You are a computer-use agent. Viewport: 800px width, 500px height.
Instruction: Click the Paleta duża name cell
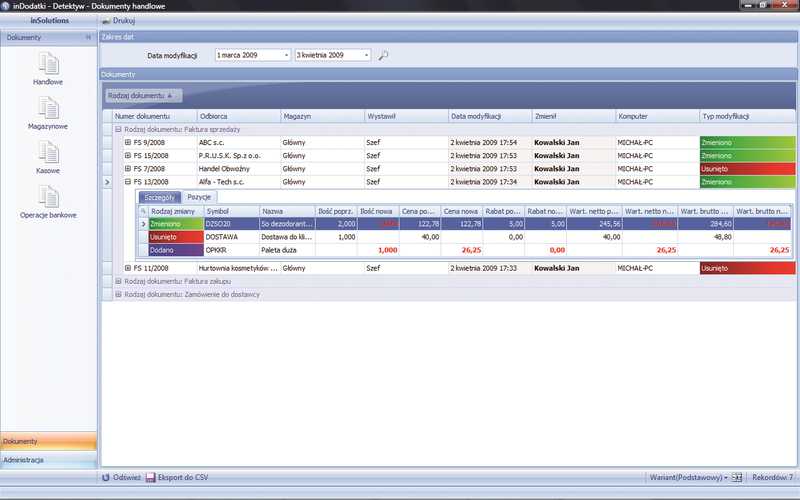pyautogui.click(x=287, y=250)
